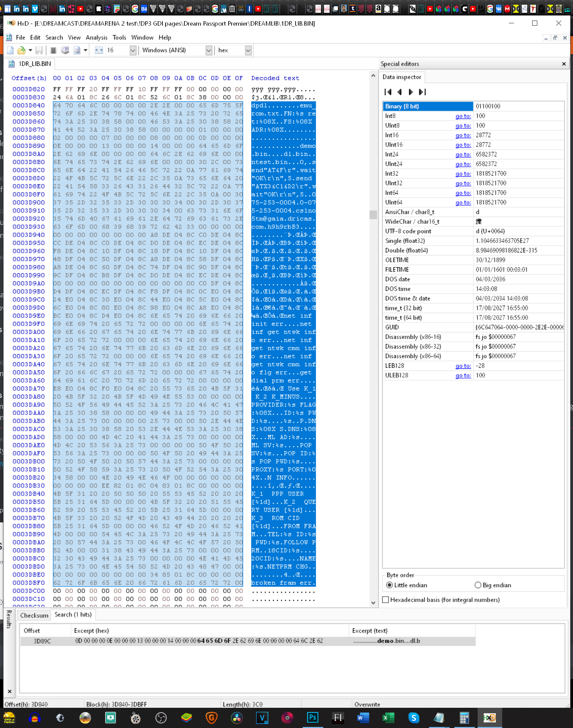The image size is (573, 728).
Task: Click the Excerpt (hex) column header
Action: (x=210, y=631)
